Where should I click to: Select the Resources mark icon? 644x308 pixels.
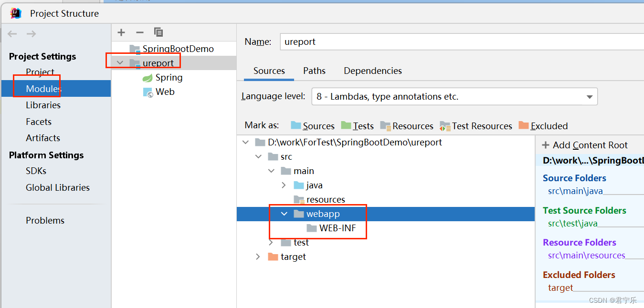[x=385, y=125]
